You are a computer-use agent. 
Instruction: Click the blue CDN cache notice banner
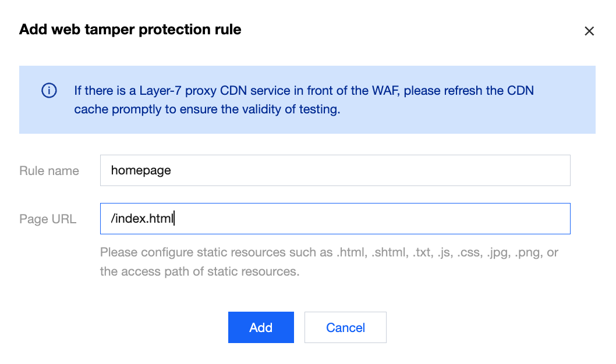(x=307, y=99)
